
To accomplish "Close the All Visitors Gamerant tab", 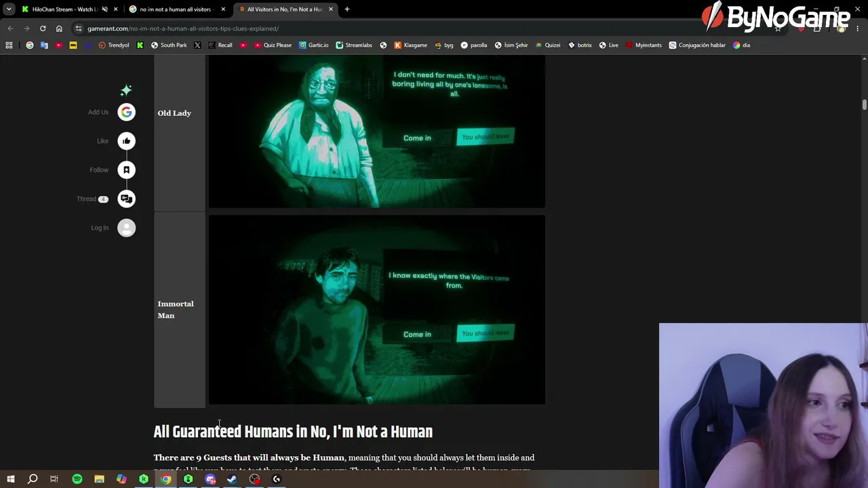I will pyautogui.click(x=331, y=9).
